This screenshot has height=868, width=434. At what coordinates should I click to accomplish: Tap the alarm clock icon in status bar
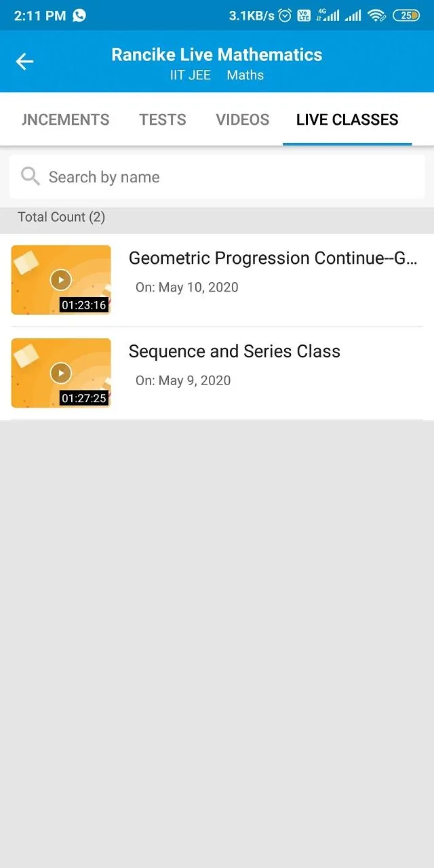(283, 14)
